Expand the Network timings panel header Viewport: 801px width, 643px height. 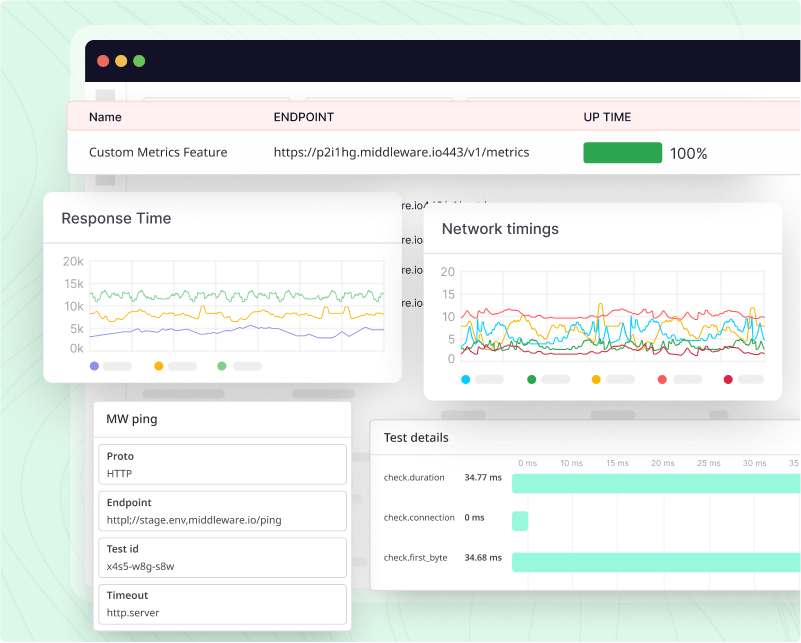click(x=500, y=229)
